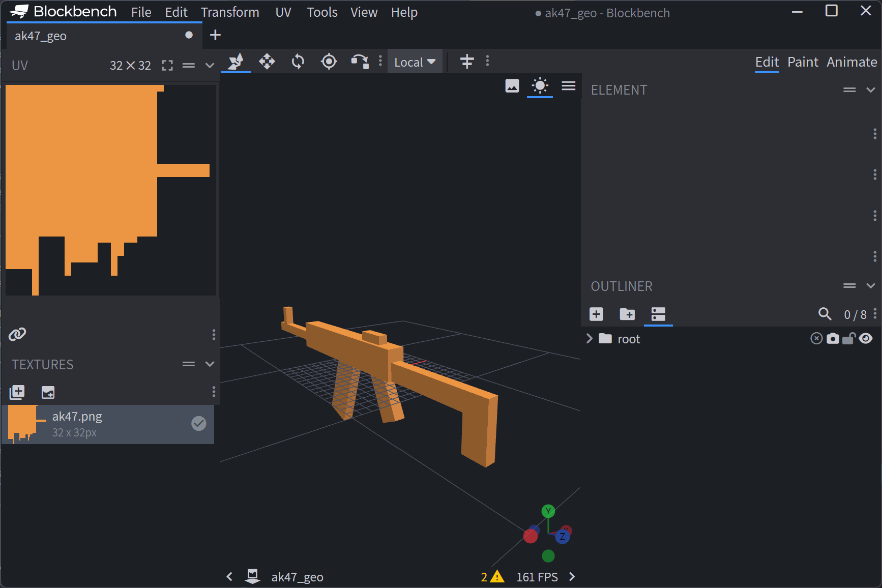882x588 pixels.
Task: Click the UV link chain icon
Action: point(17,334)
